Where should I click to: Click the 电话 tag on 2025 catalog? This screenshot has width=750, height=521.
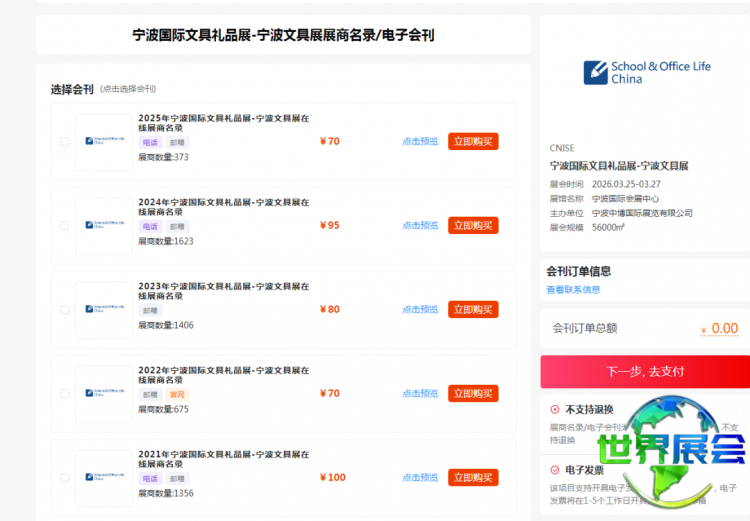click(x=149, y=142)
